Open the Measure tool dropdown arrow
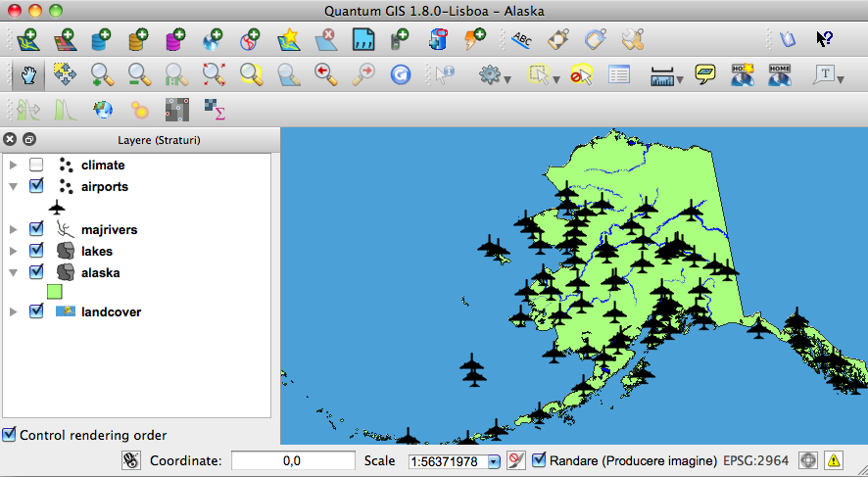 tap(680, 79)
